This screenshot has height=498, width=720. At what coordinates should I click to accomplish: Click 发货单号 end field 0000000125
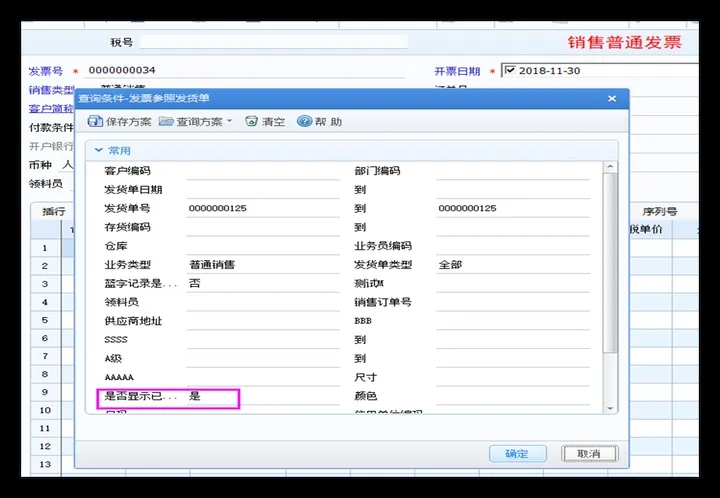pyautogui.click(x=512, y=208)
